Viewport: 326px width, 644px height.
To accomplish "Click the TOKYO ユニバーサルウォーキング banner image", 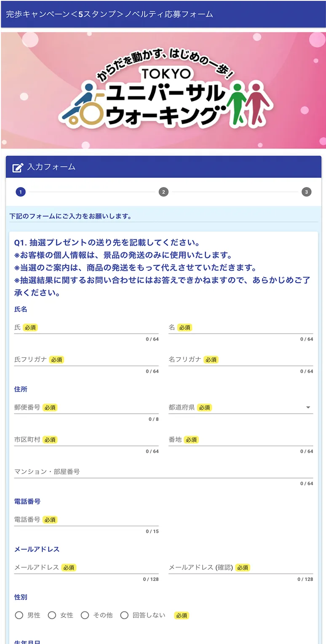I will pyautogui.click(x=163, y=90).
